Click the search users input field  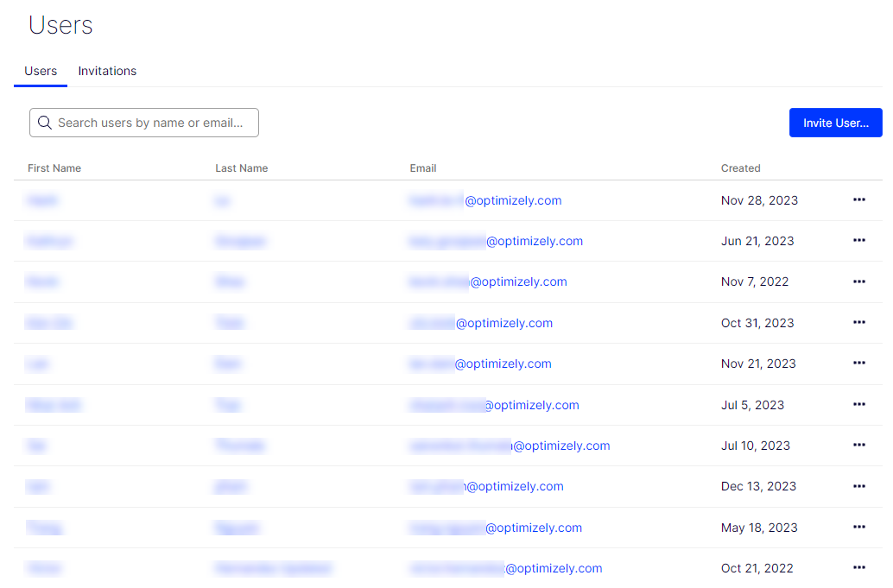(x=143, y=123)
